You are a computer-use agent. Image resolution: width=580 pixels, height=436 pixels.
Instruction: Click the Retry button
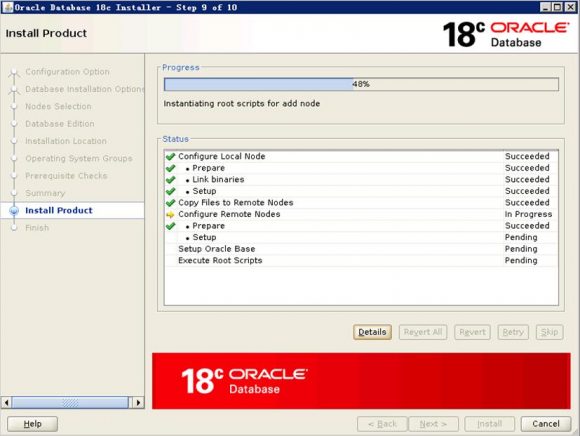[x=513, y=332]
